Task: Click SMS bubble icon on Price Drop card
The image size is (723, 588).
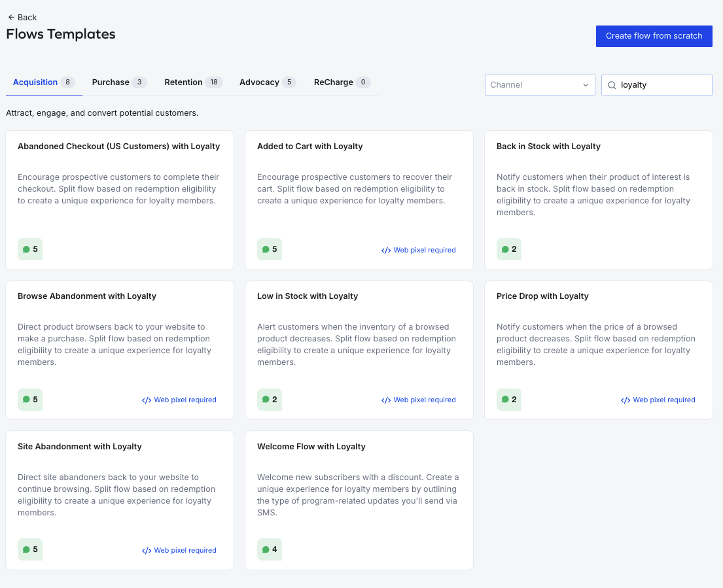Action: coord(505,400)
